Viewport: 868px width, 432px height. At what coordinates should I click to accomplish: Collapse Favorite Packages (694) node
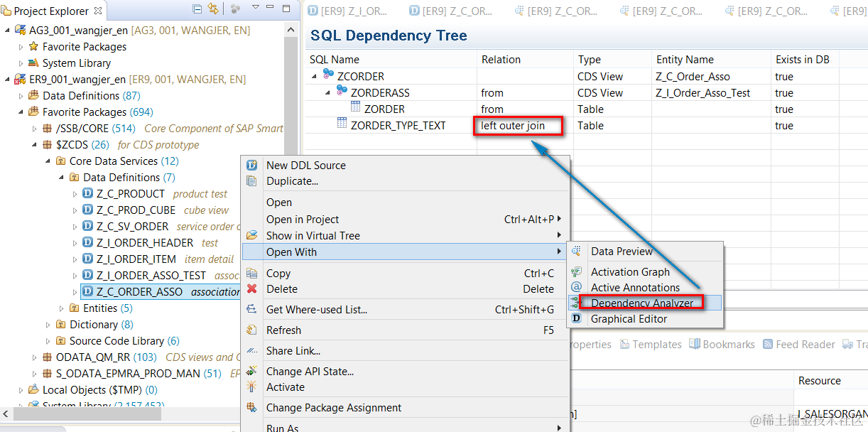21,112
